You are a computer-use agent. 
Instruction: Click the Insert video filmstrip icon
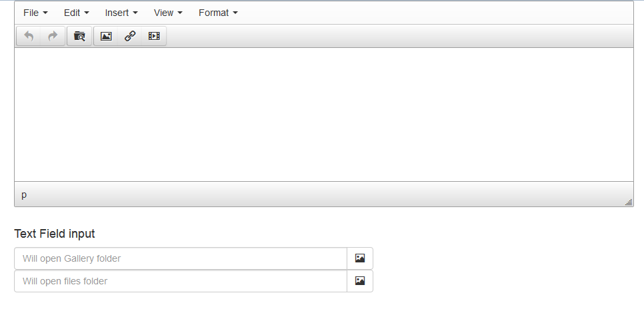[x=154, y=36]
